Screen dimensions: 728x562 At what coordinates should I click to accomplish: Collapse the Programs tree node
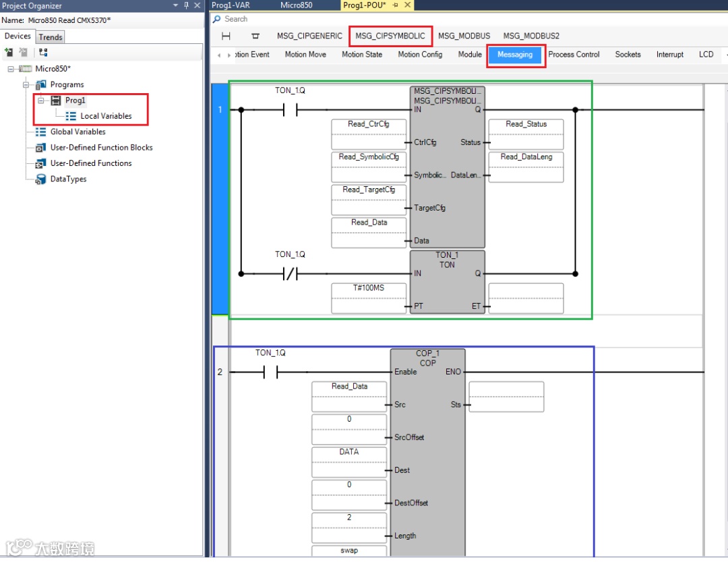pos(26,85)
